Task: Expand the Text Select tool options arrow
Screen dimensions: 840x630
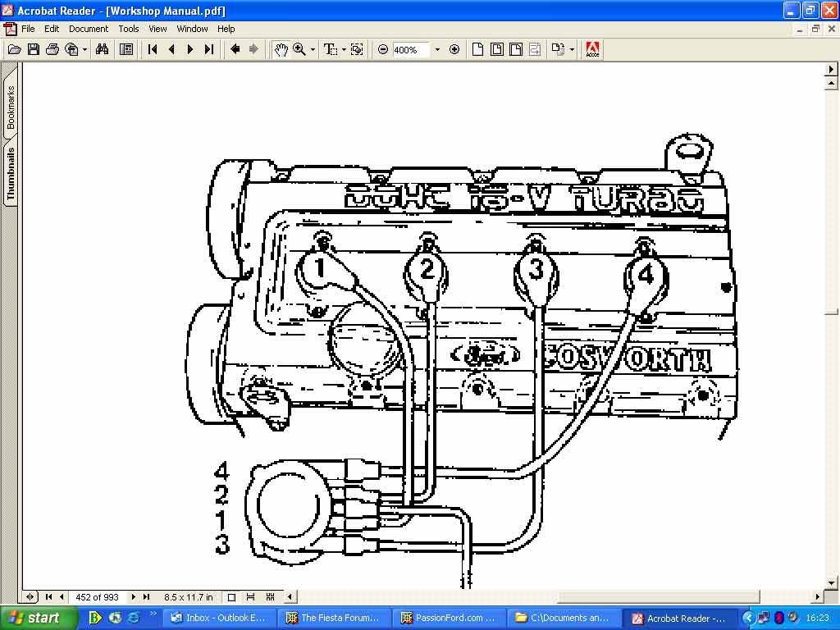Action: pos(344,50)
